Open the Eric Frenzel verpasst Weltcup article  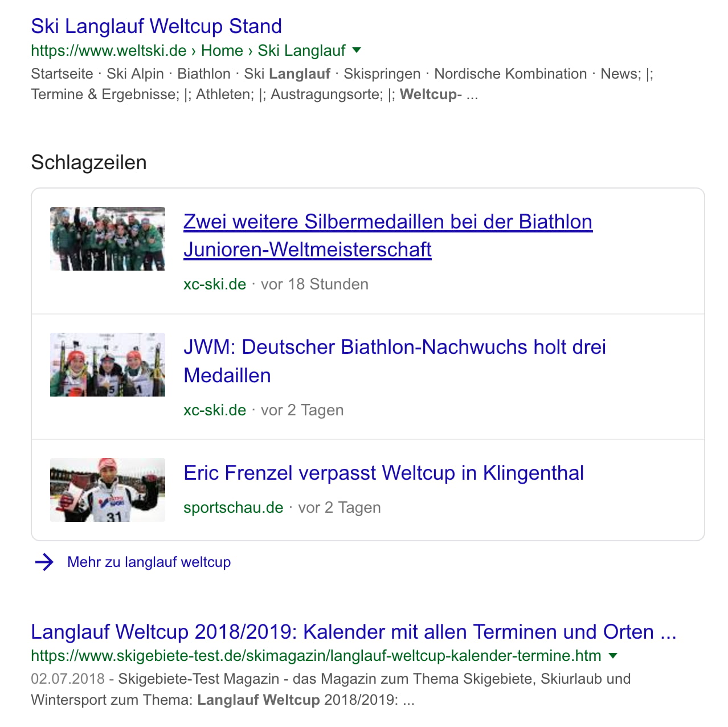(383, 473)
